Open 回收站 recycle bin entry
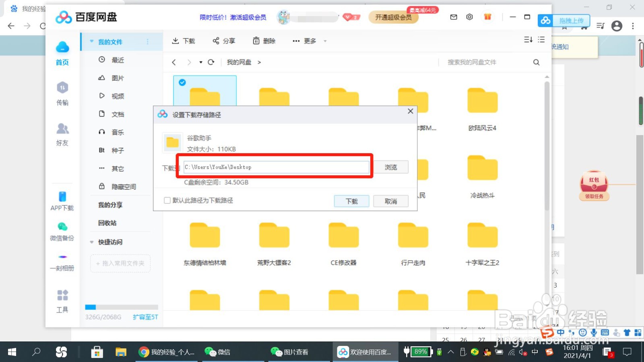 point(107,223)
